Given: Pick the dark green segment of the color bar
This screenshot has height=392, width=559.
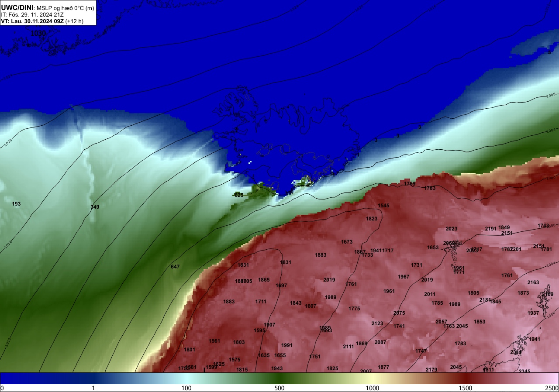Looking at the screenshot, I should 279,378.
